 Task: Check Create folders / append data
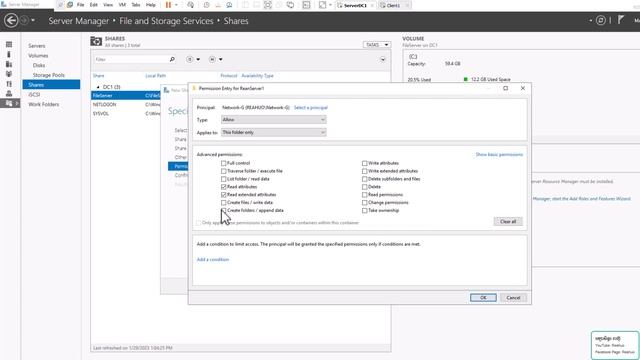(x=224, y=210)
